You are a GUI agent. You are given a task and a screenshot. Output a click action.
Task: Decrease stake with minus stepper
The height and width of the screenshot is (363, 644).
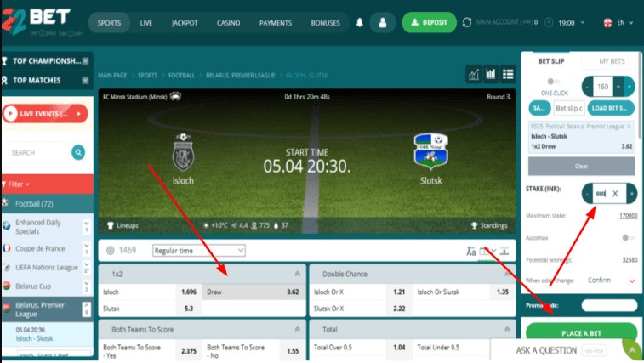click(587, 194)
